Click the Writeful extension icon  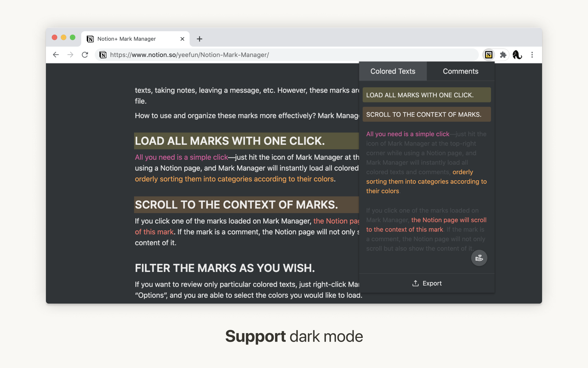pyautogui.click(x=517, y=54)
